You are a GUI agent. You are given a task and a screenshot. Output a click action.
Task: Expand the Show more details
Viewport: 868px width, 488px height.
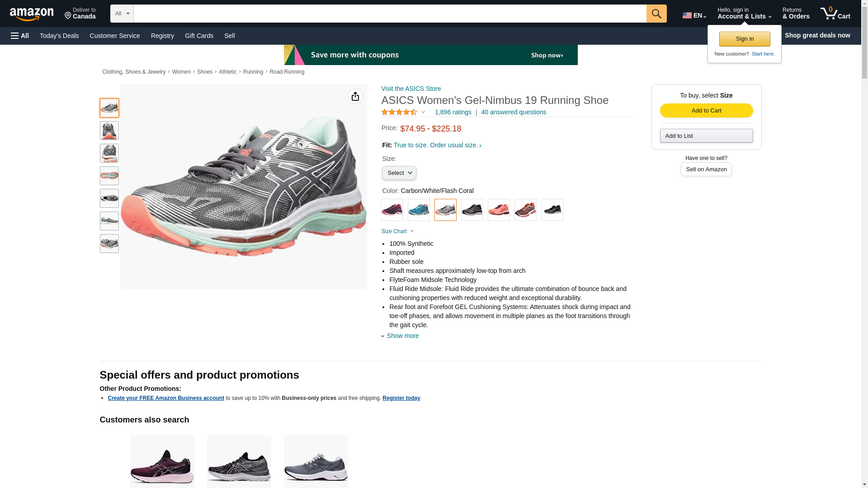point(402,336)
